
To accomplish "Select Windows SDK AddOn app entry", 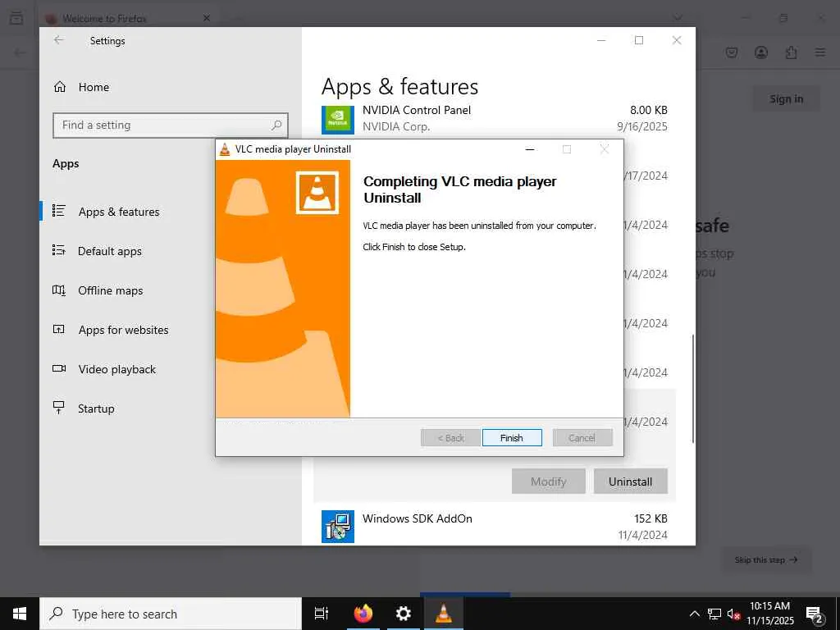I will tap(495, 526).
